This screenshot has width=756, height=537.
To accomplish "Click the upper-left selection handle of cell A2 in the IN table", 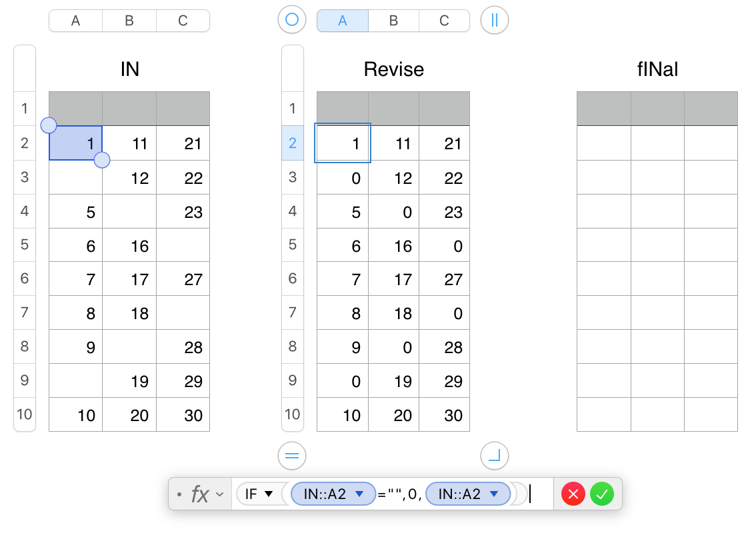I will [x=49, y=125].
